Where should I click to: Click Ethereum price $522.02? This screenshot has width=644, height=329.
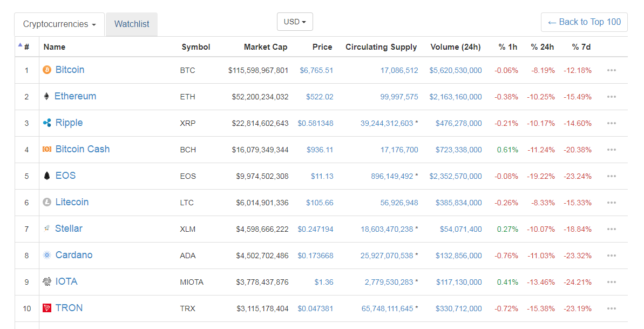coord(320,97)
